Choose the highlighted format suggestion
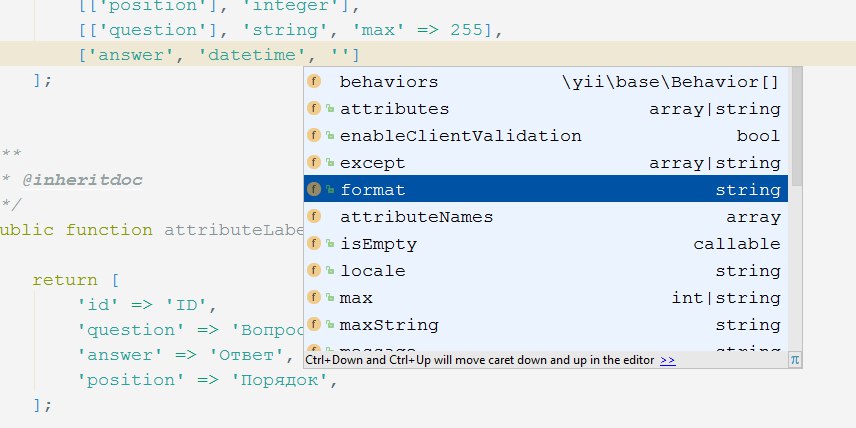The image size is (856, 428). [x=546, y=189]
